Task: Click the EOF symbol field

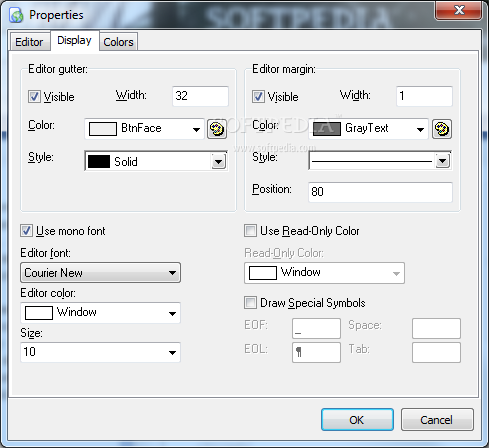Action: coord(316,328)
